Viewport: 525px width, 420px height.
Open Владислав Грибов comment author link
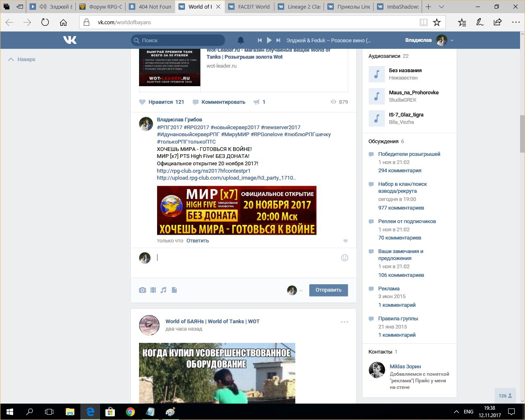179,119
